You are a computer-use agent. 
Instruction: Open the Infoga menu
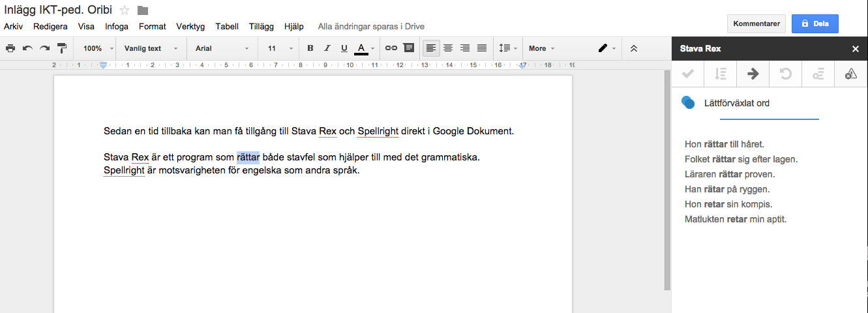click(x=117, y=27)
